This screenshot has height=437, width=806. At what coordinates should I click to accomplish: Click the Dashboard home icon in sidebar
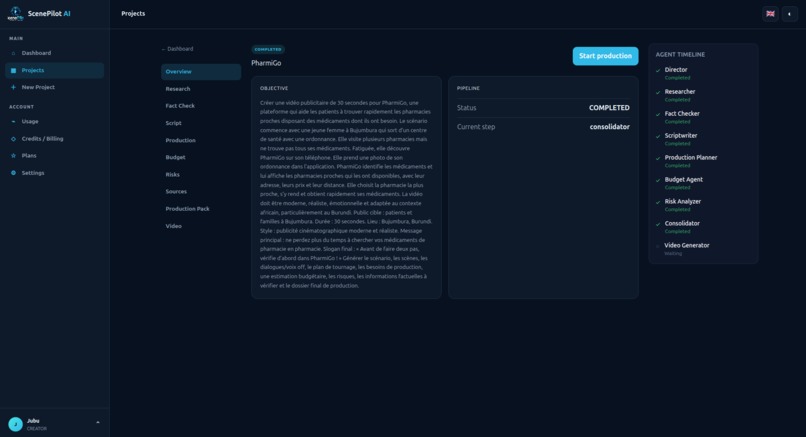click(13, 53)
